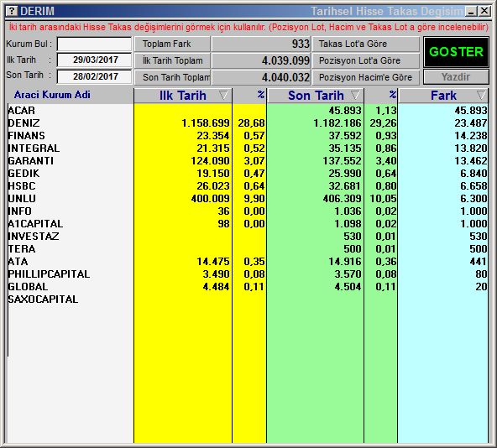Click the Son Tarih Toplam label
This screenshot has width=497, height=448.
172,77
